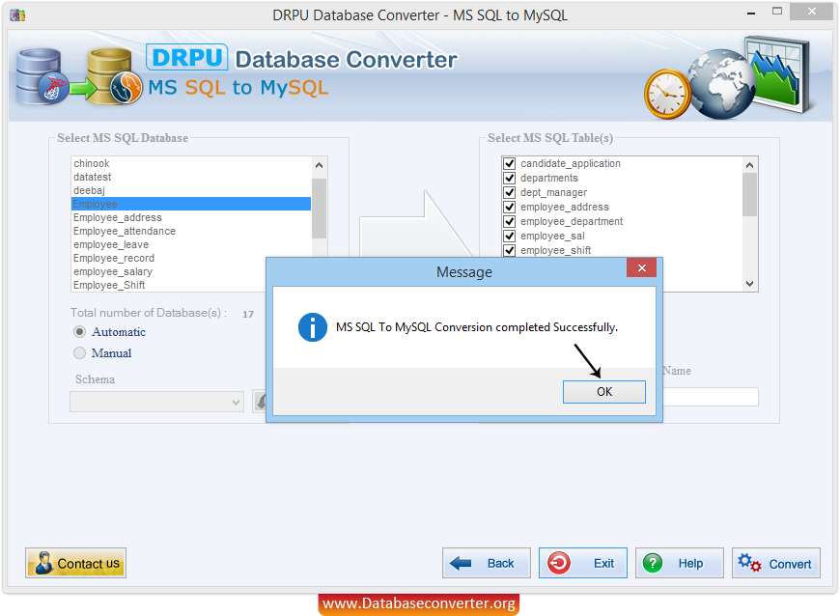Viewport: 840px width, 616px height.
Task: Open the Contact us button
Action: (75, 563)
